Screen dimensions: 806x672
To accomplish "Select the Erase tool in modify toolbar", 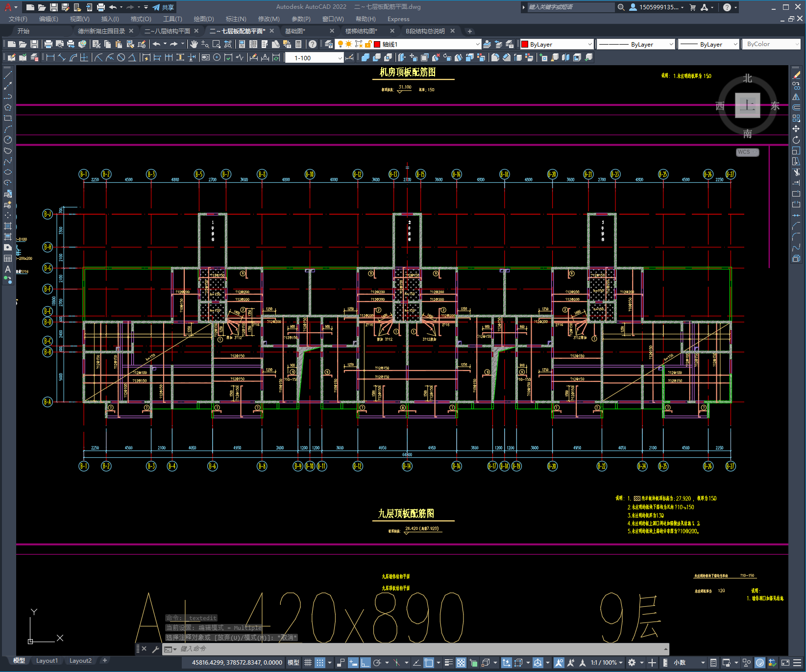I will coord(796,75).
